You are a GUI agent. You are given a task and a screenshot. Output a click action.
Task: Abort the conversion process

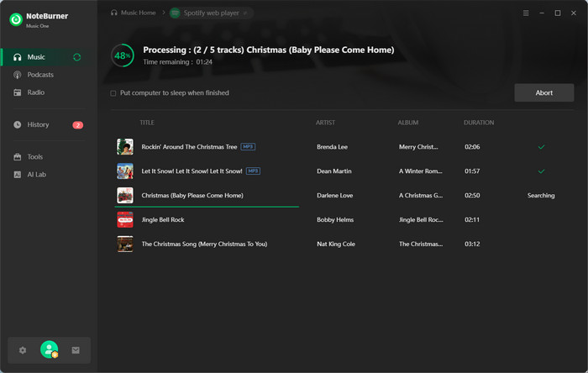[543, 92]
